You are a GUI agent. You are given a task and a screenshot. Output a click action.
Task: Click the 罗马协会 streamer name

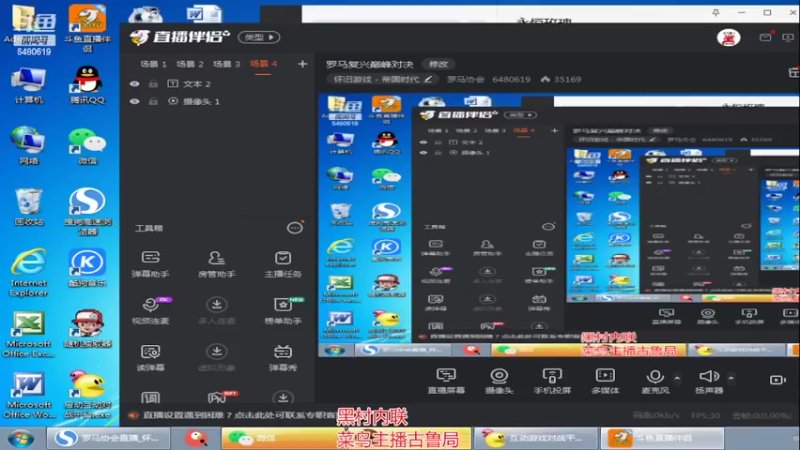tap(465, 79)
